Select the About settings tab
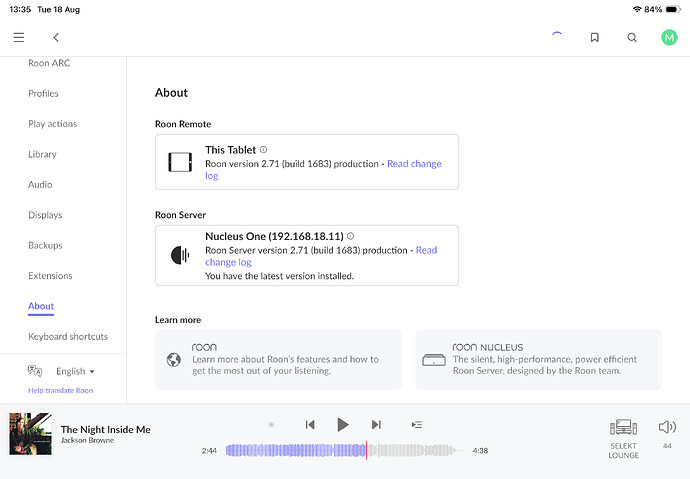This screenshot has height=479, width=690. (x=41, y=306)
